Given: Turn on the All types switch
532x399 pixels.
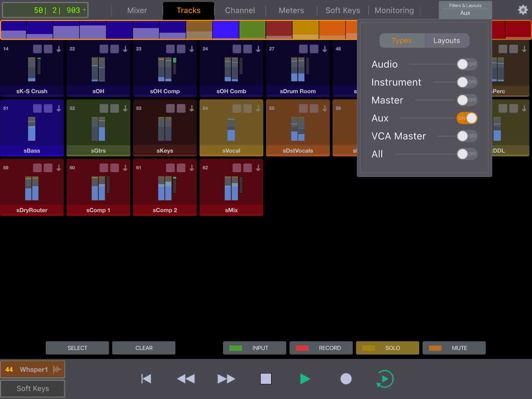Looking at the screenshot, I should pyautogui.click(x=467, y=154).
